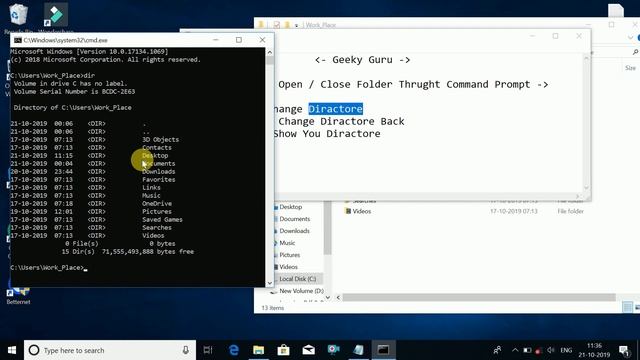
Task: Click in the Type here to search box
Action: [110, 350]
